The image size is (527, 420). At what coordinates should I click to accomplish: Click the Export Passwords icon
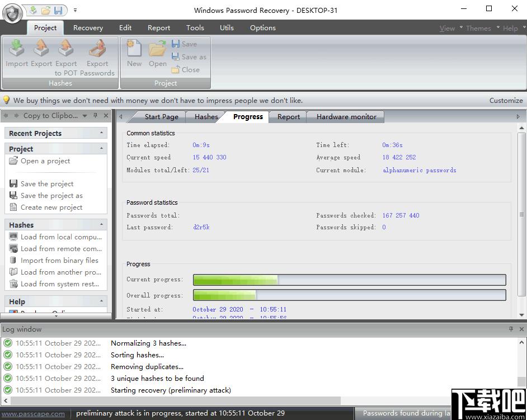point(97,48)
